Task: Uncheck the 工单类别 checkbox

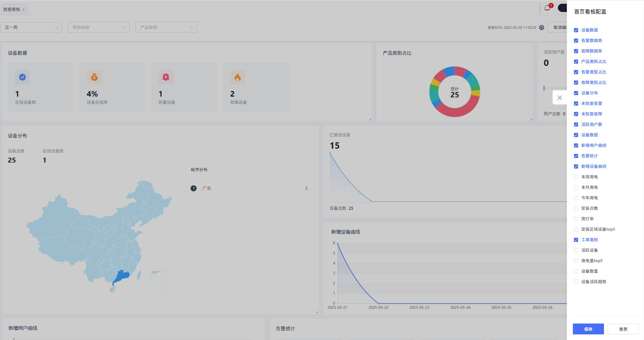Action: tap(576, 240)
